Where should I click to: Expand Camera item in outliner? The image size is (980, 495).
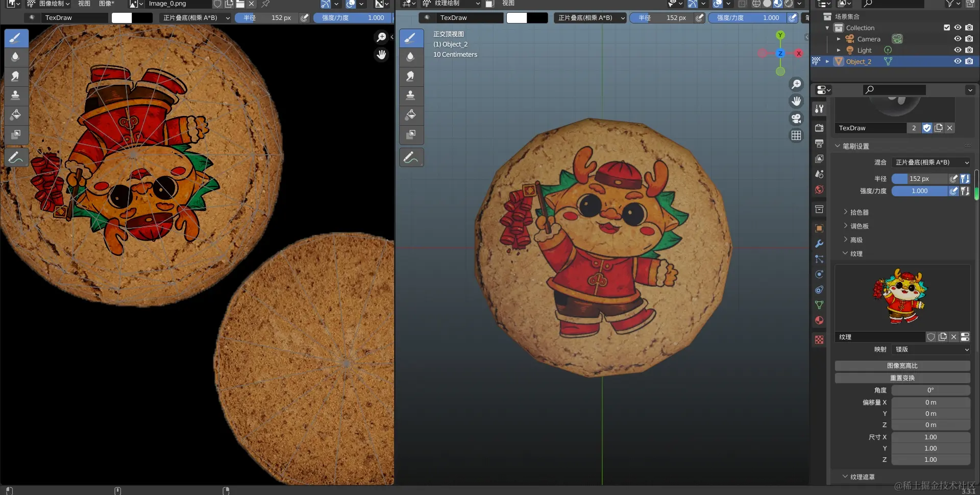pos(838,39)
